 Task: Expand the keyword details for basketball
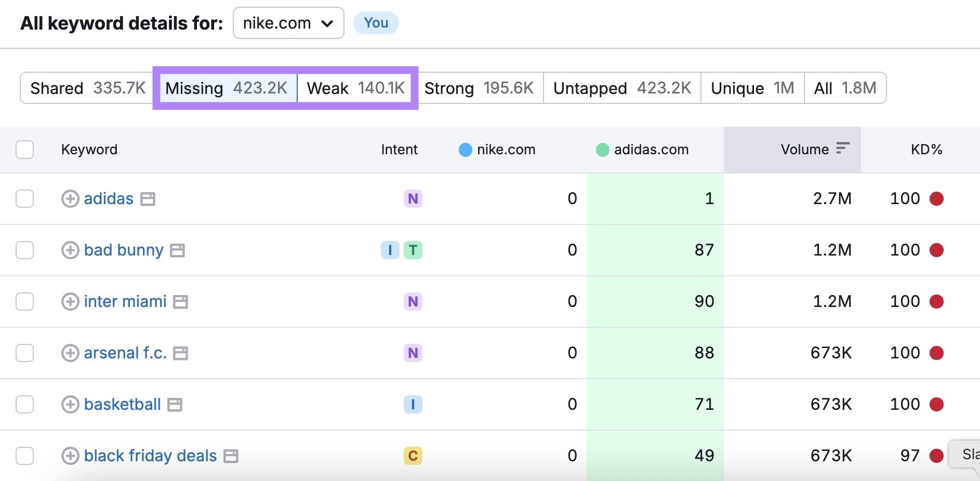(x=70, y=404)
